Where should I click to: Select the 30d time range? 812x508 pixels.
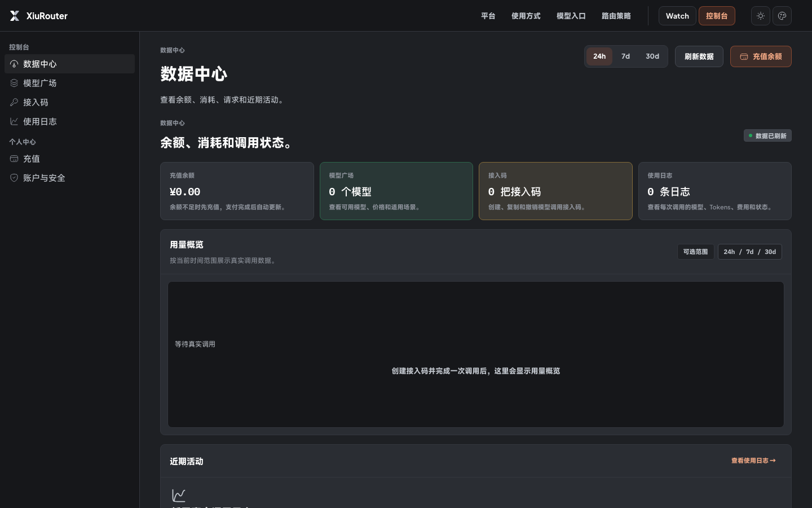point(652,56)
